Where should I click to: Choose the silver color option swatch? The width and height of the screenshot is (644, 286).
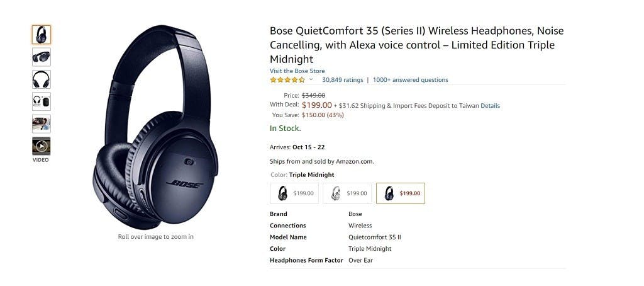click(347, 193)
